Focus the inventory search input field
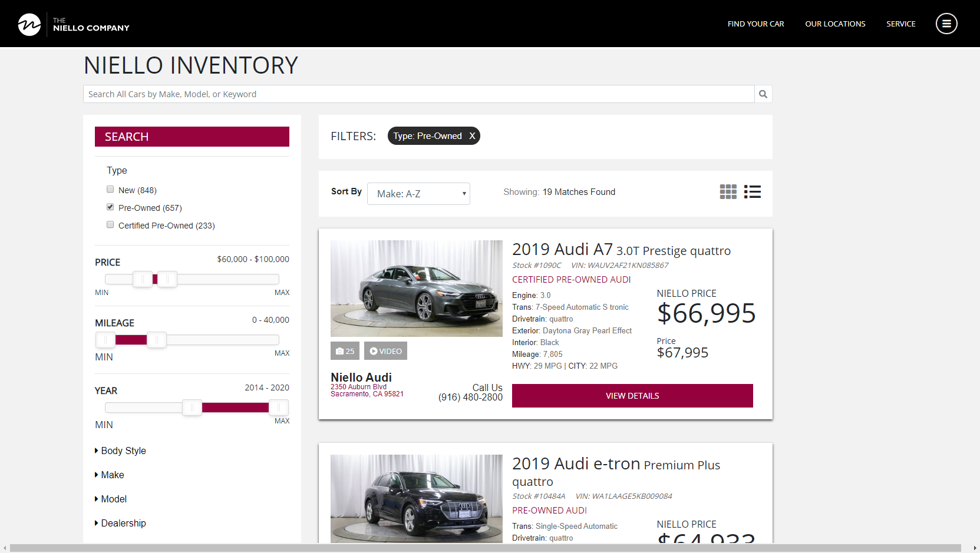 pyautogui.click(x=419, y=94)
